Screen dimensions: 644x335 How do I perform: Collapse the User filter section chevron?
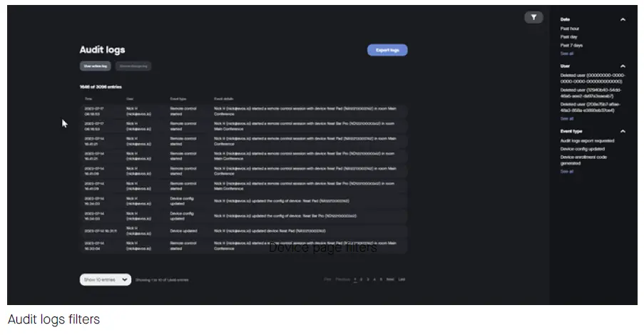click(623, 66)
